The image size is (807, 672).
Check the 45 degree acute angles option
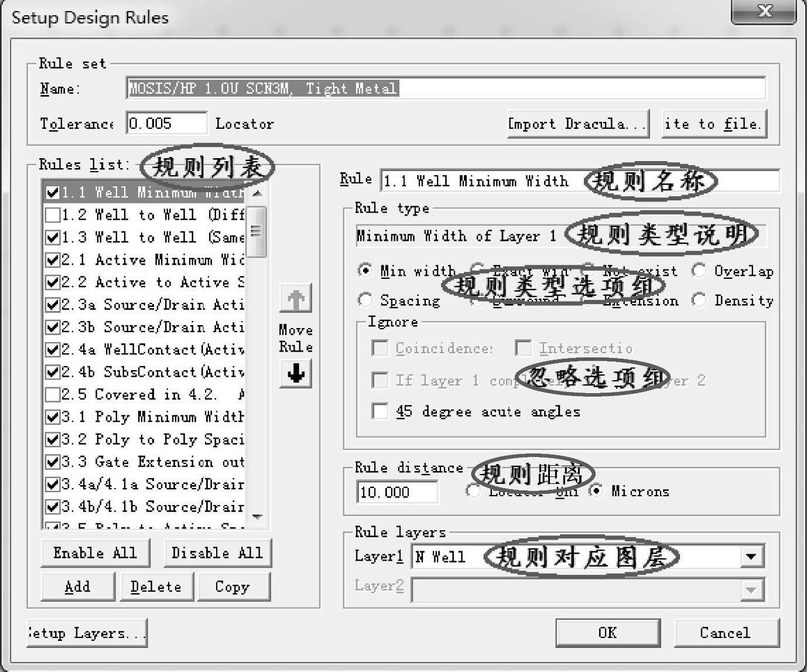(x=380, y=411)
